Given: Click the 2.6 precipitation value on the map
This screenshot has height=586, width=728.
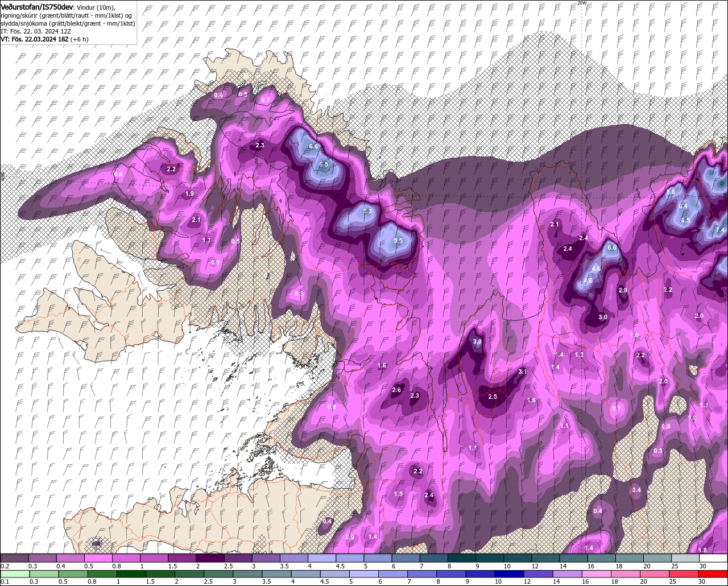Looking at the screenshot, I should (x=397, y=390).
